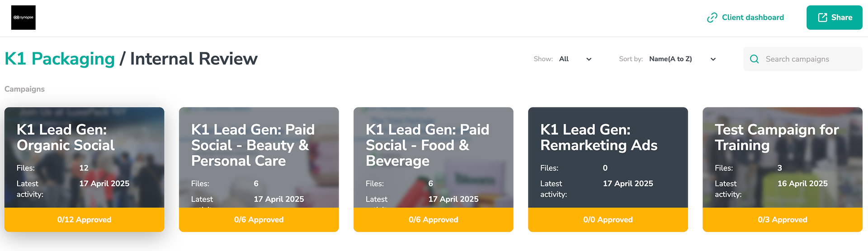This screenshot has width=868, height=251.
Task: Open the Paid Social Beauty & Personal Care campaign
Action: [x=259, y=158]
